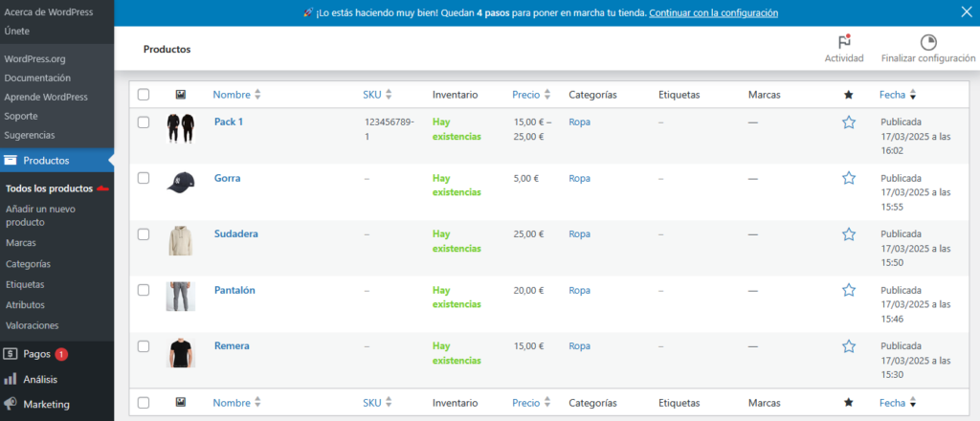Open Marketing in the sidebar
Screen dimensions: 980x421
(x=46, y=404)
